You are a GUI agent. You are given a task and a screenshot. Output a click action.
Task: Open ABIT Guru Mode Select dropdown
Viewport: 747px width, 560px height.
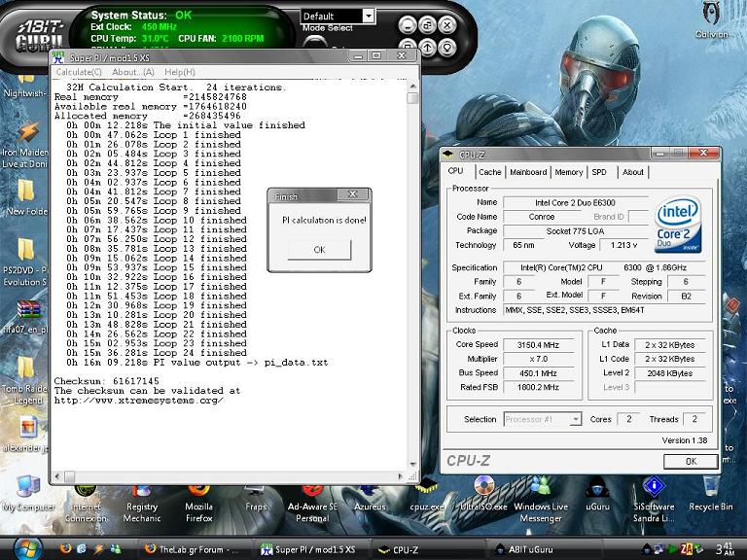pos(369,17)
